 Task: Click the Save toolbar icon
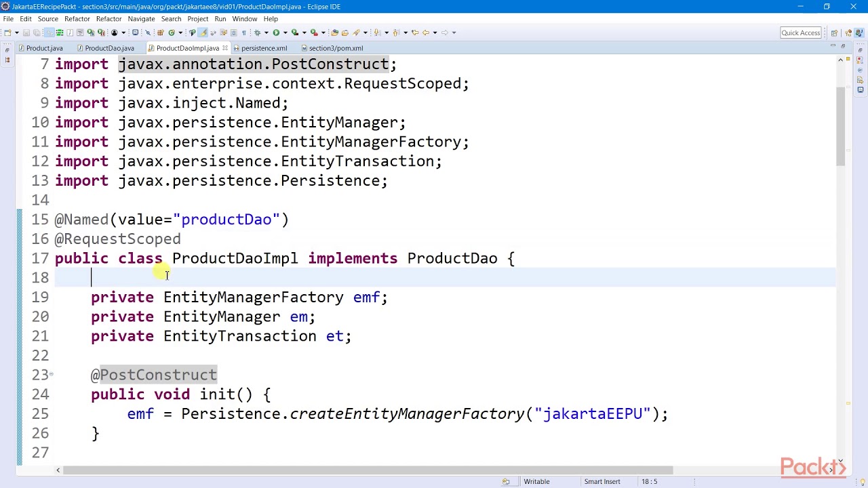[26, 33]
